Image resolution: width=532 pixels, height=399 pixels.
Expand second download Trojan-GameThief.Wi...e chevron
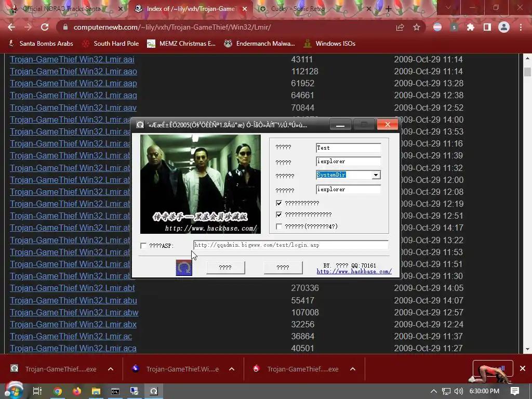[x=232, y=369]
